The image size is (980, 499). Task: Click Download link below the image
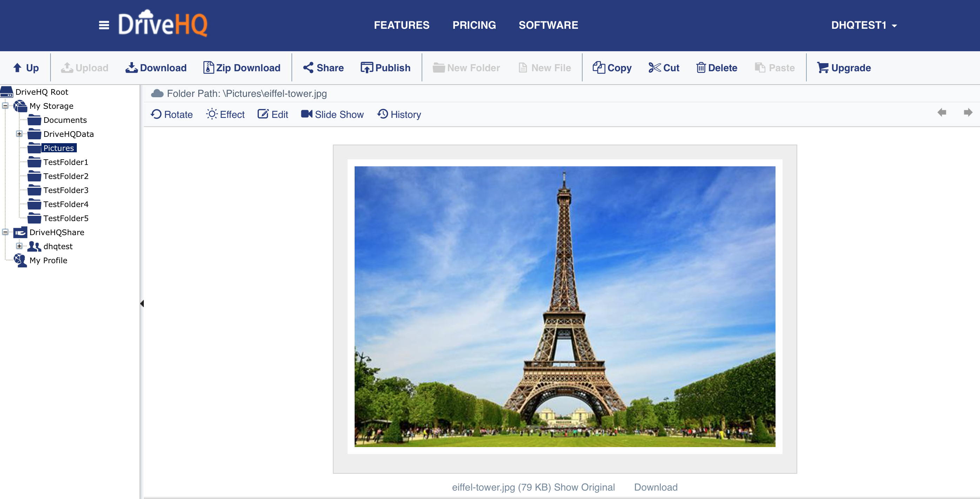pos(655,487)
